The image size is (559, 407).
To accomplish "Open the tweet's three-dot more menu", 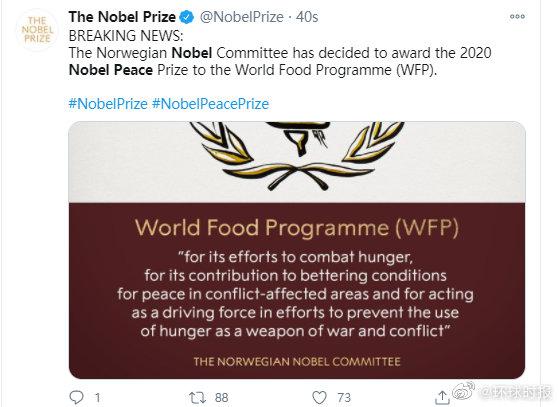I will pos(517,16).
